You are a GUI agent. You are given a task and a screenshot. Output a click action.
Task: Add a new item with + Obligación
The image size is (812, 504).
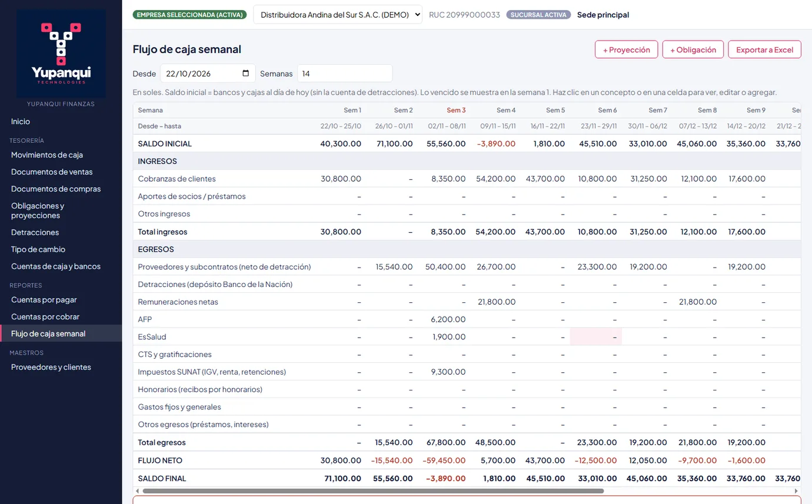point(693,49)
